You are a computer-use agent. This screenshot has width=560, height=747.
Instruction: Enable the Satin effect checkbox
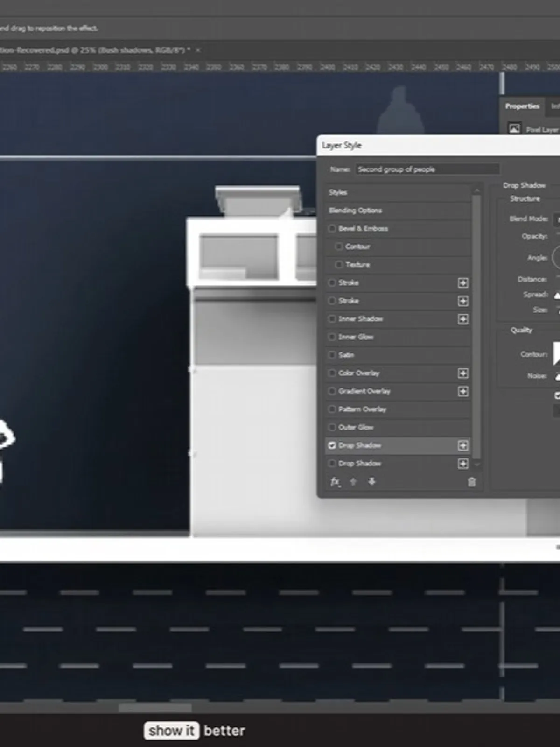click(x=332, y=355)
